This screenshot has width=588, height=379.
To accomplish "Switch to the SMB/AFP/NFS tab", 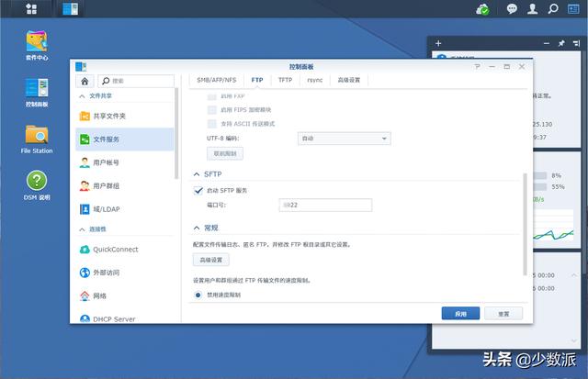I will pyautogui.click(x=217, y=80).
